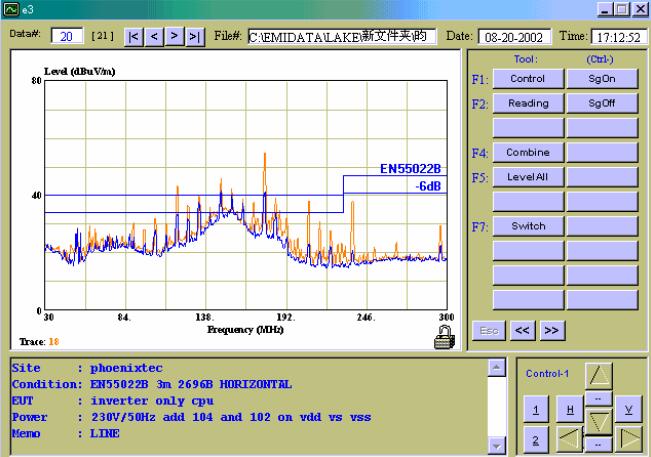
Task: Minimize the e3 window
Action: 604,9
